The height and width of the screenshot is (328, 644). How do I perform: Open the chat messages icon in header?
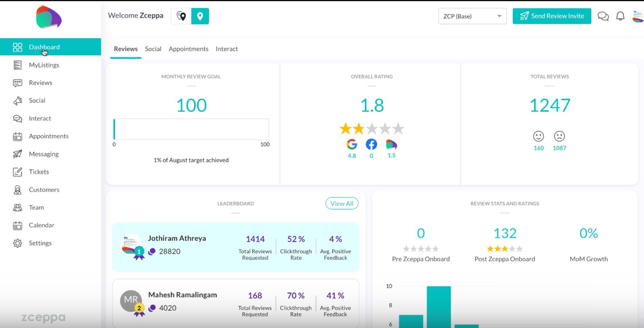click(603, 16)
